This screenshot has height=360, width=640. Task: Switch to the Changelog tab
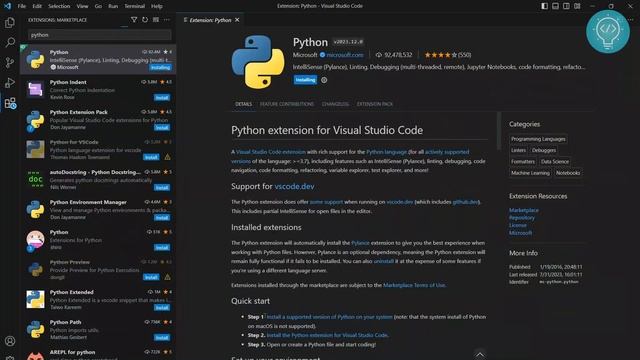[335, 104]
